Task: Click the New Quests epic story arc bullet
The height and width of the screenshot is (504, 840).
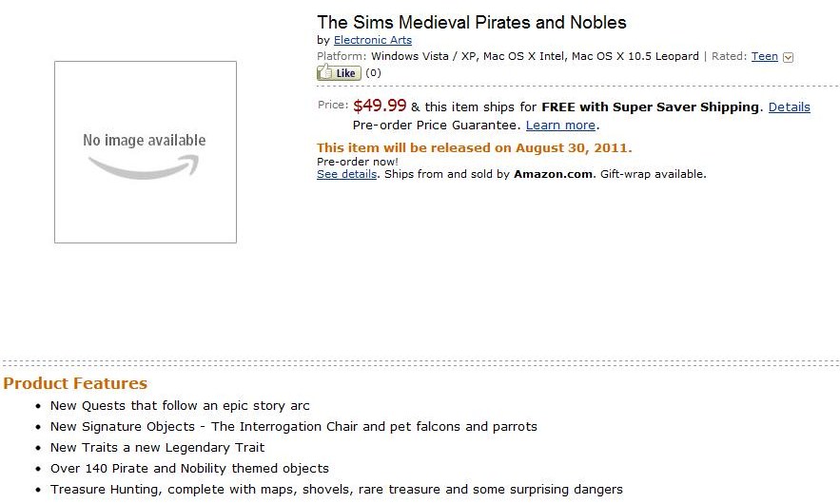Action: click(180, 406)
